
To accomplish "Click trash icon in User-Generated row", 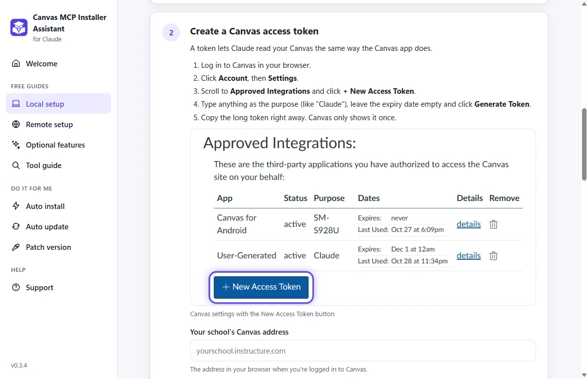I will [493, 255].
